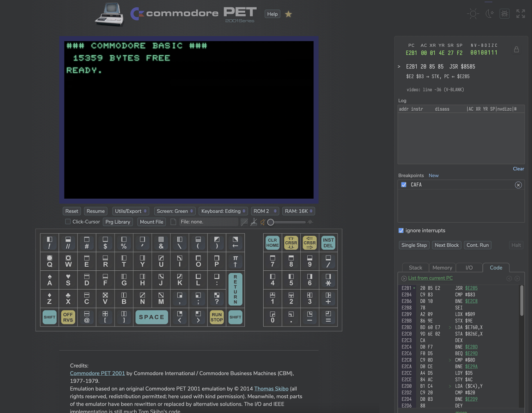Switch to light mode sun icon
The width and height of the screenshot is (532, 413).
coord(473,14)
